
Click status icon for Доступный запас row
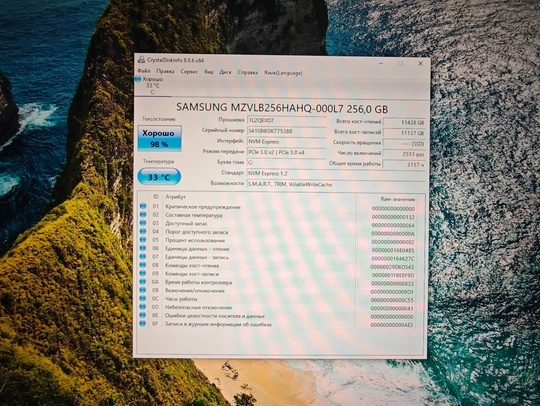[x=143, y=223]
